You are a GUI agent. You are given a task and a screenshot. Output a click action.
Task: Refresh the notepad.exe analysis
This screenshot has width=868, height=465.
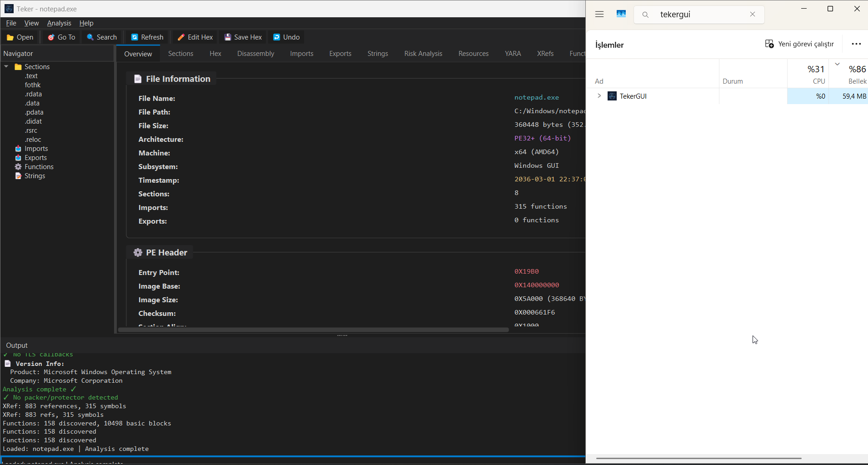tap(147, 37)
